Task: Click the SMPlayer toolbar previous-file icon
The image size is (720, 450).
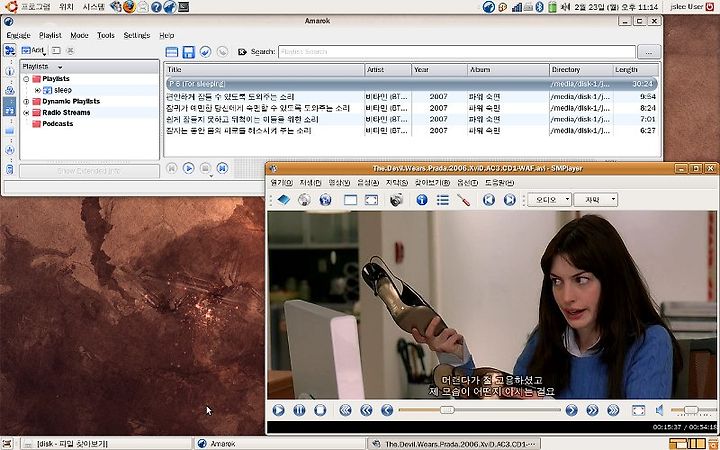Action: (x=489, y=200)
